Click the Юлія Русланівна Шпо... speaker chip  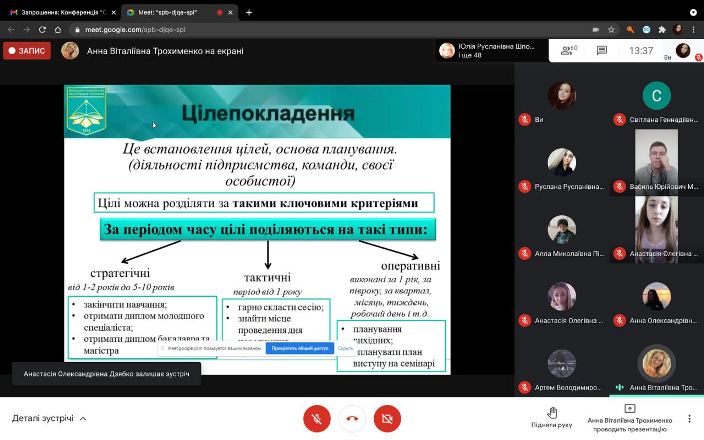[x=492, y=50]
